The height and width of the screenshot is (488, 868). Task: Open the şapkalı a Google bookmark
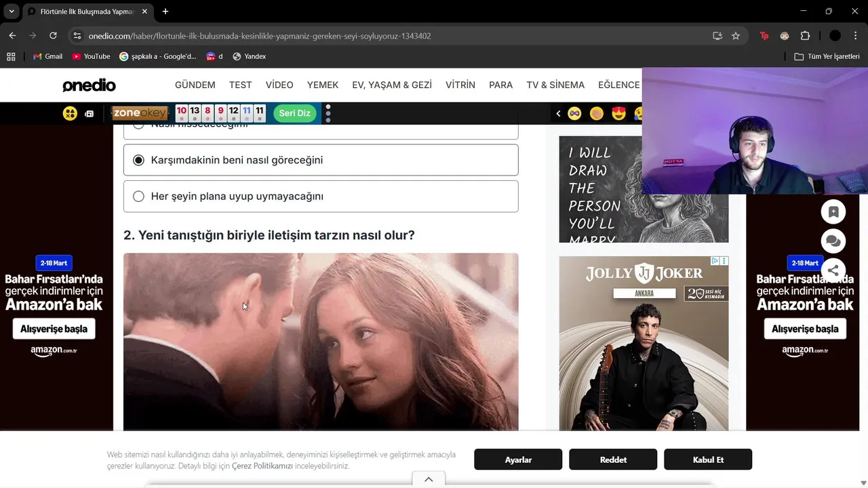(x=157, y=56)
